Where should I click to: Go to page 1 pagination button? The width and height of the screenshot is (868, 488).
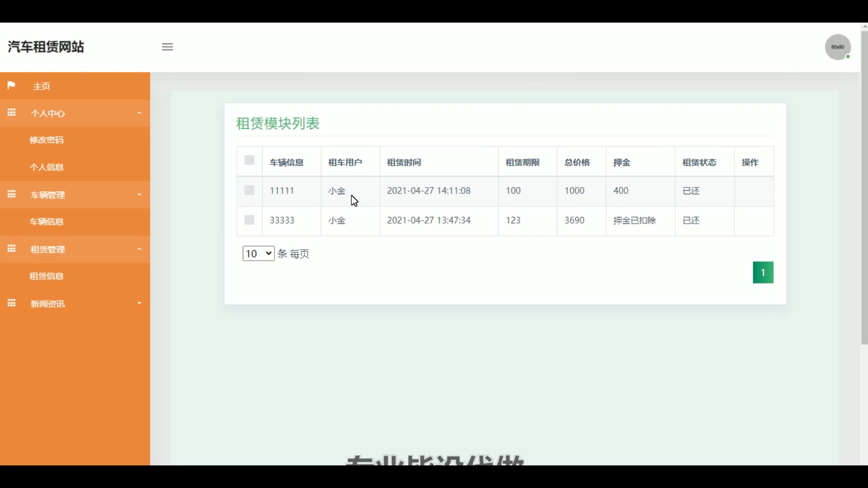[763, 272]
